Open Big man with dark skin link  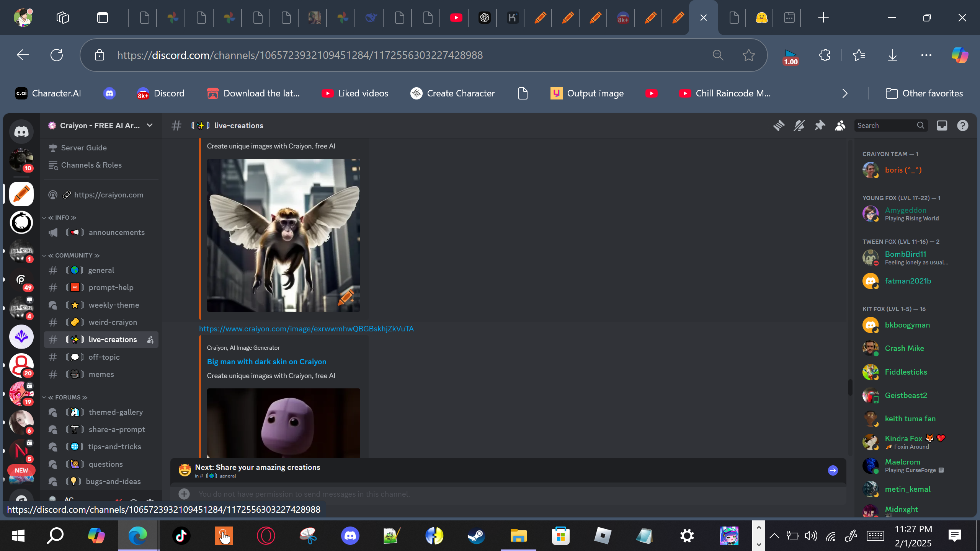pos(266,362)
